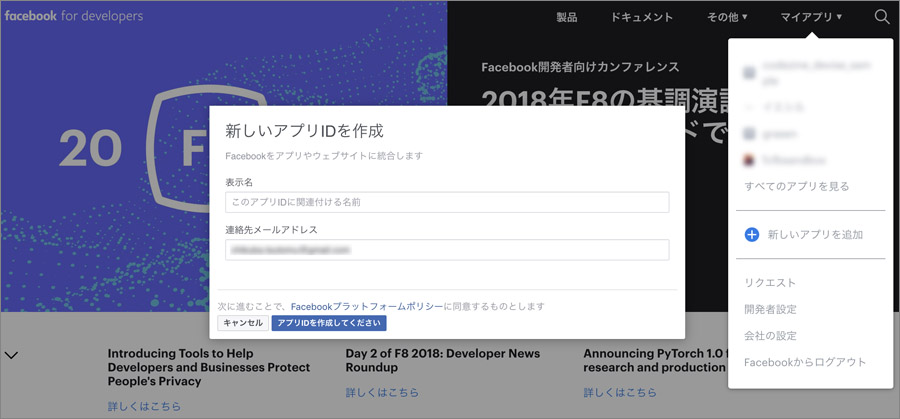This screenshot has width=900, height=419.
Task: Click the キャンセル button
Action: click(243, 323)
